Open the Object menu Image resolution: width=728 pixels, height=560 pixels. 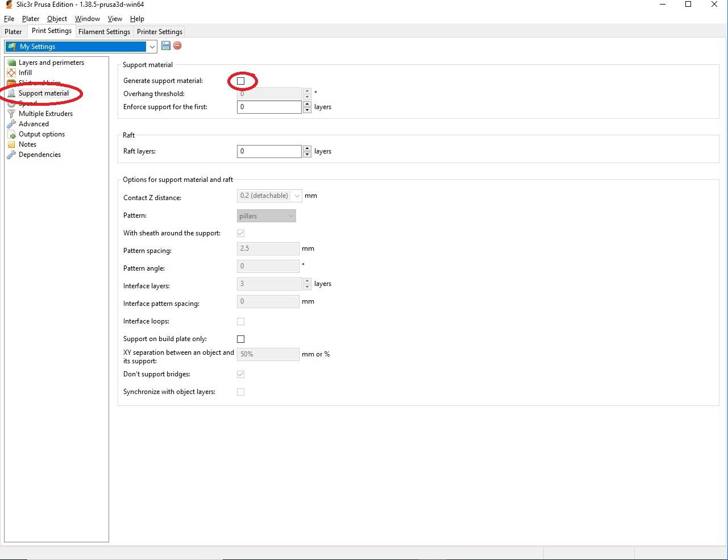click(x=57, y=19)
